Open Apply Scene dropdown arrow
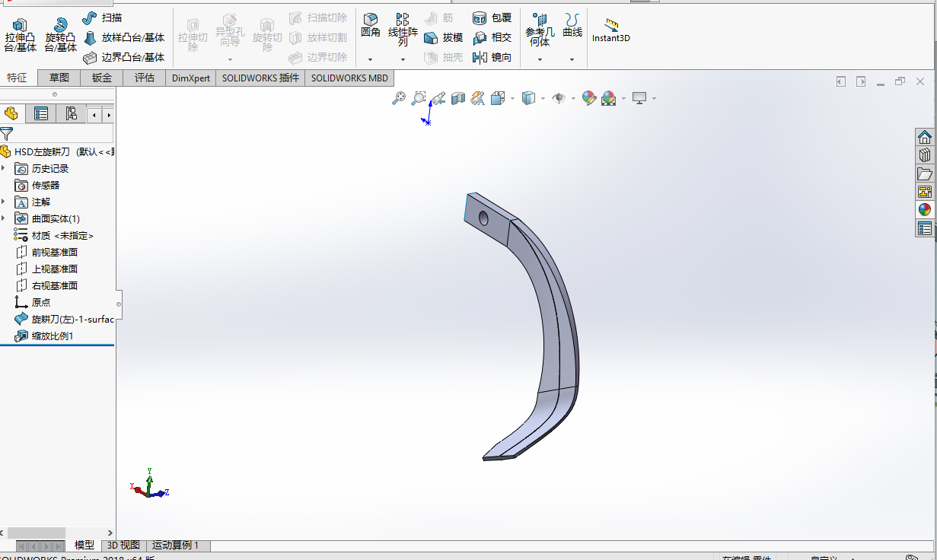The width and height of the screenshot is (937, 560). 623,99
